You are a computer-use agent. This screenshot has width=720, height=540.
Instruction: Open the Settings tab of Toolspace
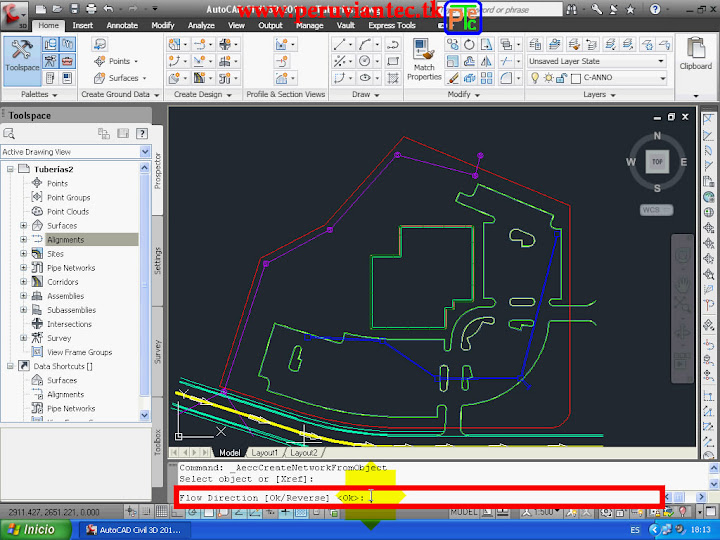158,261
